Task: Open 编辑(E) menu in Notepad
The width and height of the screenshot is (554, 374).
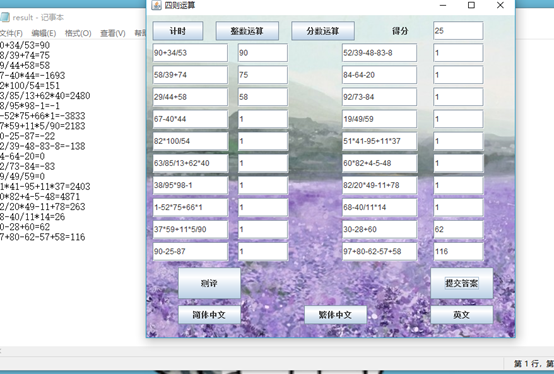Action: point(43,33)
